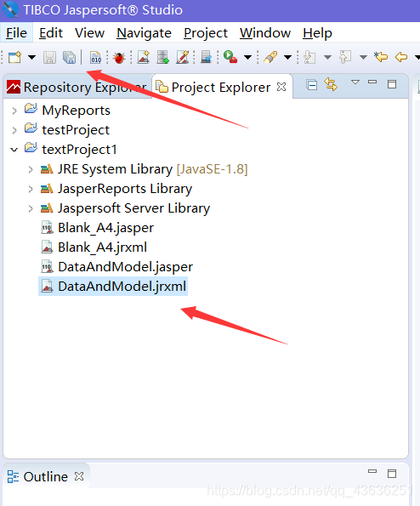
Task: Click the report wizard wand icon
Action: (x=183, y=57)
